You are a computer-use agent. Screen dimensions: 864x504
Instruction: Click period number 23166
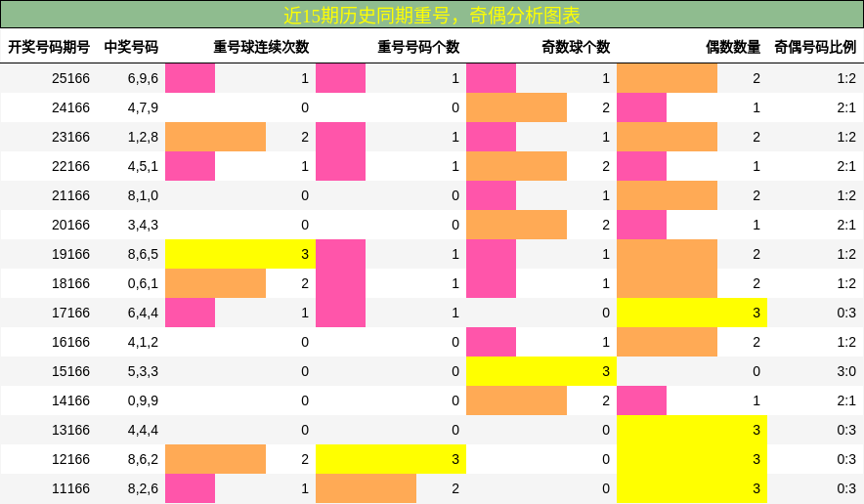pyautogui.click(x=70, y=137)
